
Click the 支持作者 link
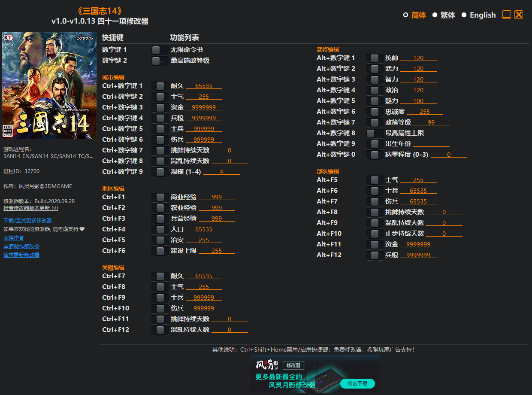pyautogui.click(x=13, y=237)
